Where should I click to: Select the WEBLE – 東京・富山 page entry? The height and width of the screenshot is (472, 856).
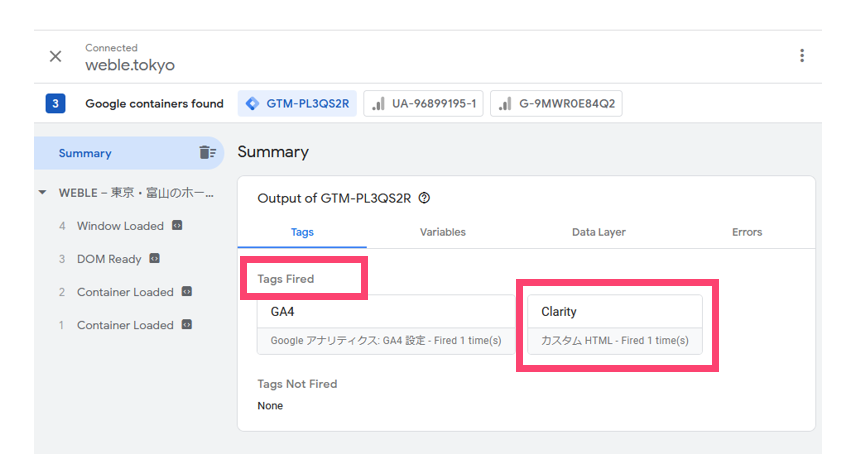tap(136, 193)
